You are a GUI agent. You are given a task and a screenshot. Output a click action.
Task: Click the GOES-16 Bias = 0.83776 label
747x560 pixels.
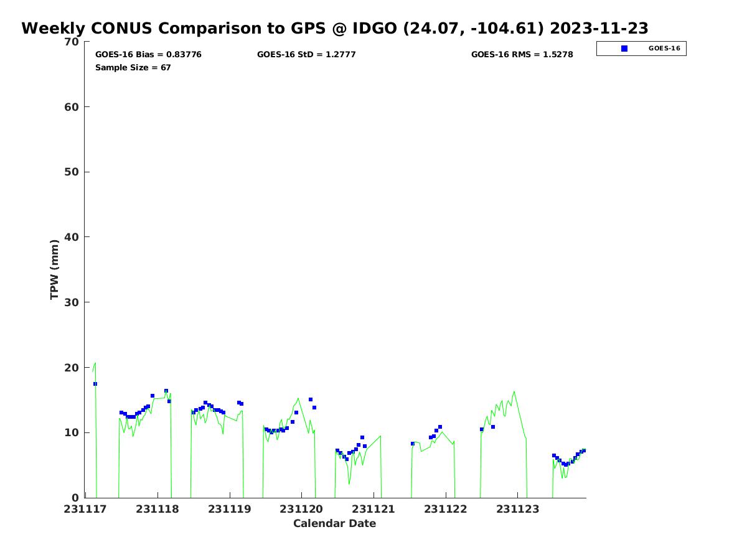(x=148, y=55)
